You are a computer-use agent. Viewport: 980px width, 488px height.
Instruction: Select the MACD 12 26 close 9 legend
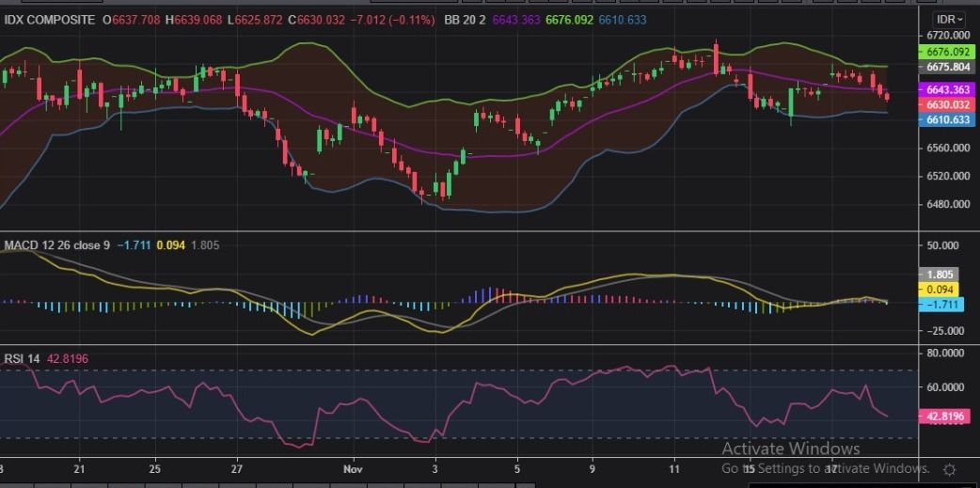(56, 245)
